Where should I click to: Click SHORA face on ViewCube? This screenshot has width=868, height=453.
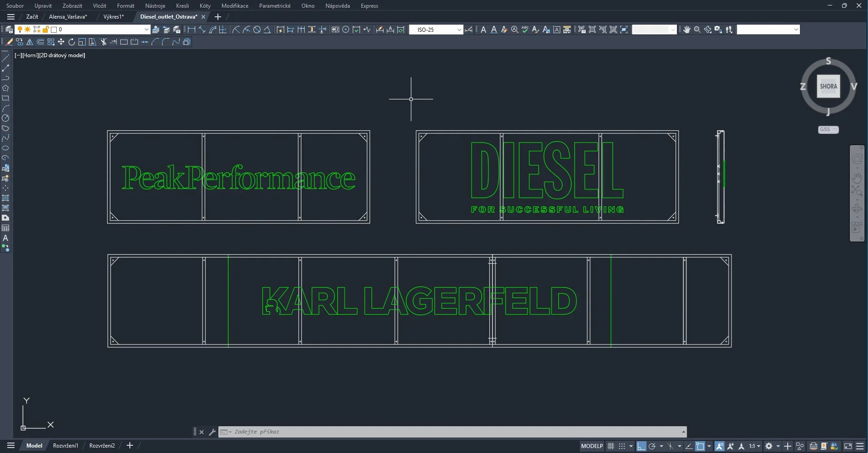829,86
